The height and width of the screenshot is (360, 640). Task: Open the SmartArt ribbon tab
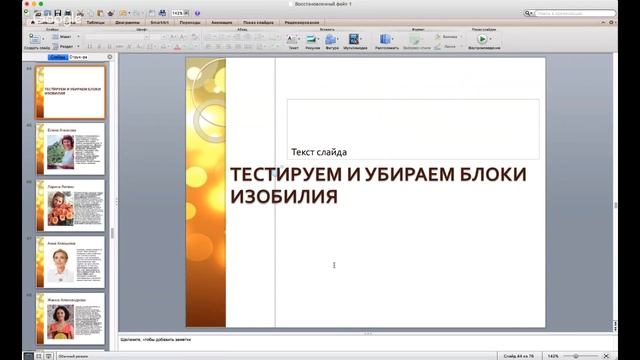click(160, 22)
